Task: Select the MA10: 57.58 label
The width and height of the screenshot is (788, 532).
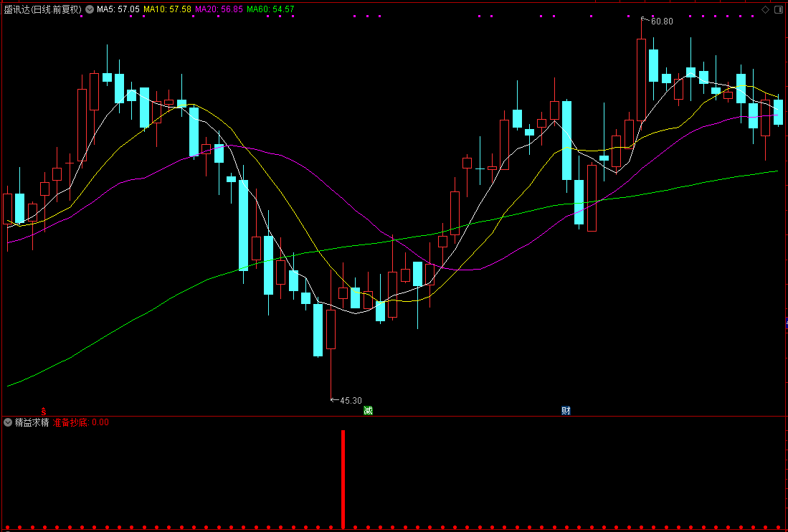Action: pos(167,9)
